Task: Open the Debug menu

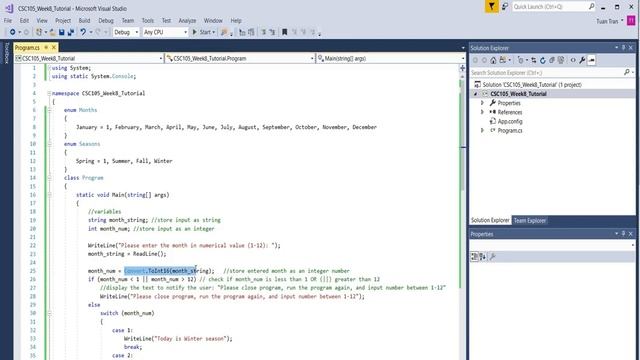Action: (106, 20)
